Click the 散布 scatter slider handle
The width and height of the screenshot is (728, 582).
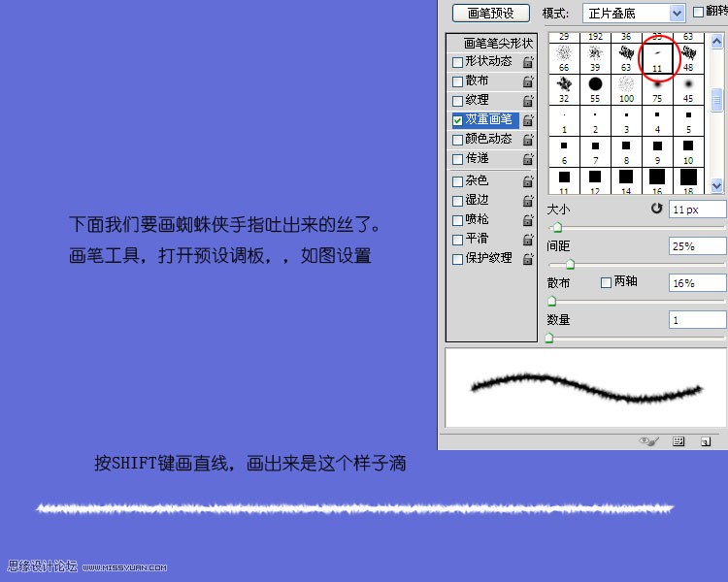551,302
